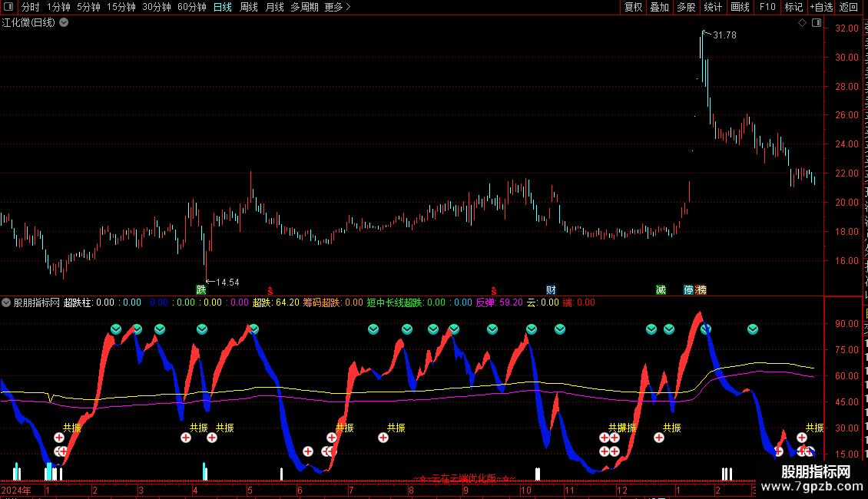Toggle 叠加 overlay mode
The image size is (868, 499).
pyautogui.click(x=659, y=7)
